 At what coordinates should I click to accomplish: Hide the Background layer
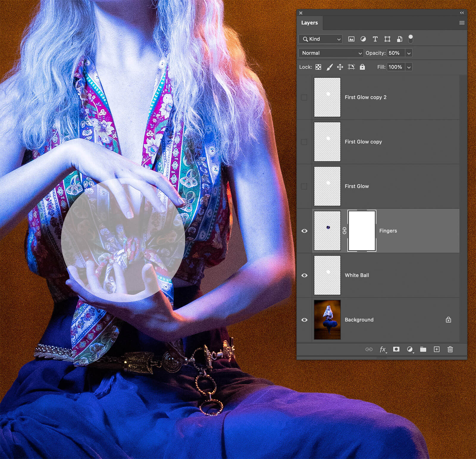[304, 320]
